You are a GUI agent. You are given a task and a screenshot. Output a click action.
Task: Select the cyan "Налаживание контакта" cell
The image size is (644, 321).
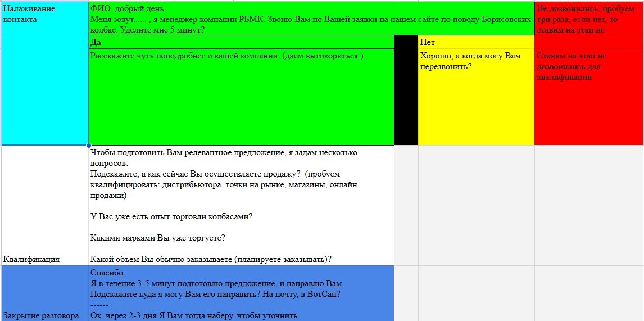45,73
